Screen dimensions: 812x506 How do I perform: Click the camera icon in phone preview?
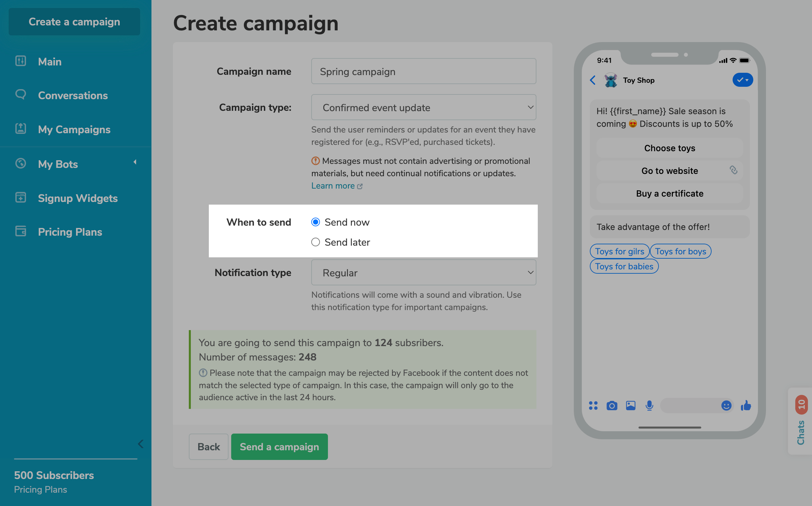coord(612,406)
